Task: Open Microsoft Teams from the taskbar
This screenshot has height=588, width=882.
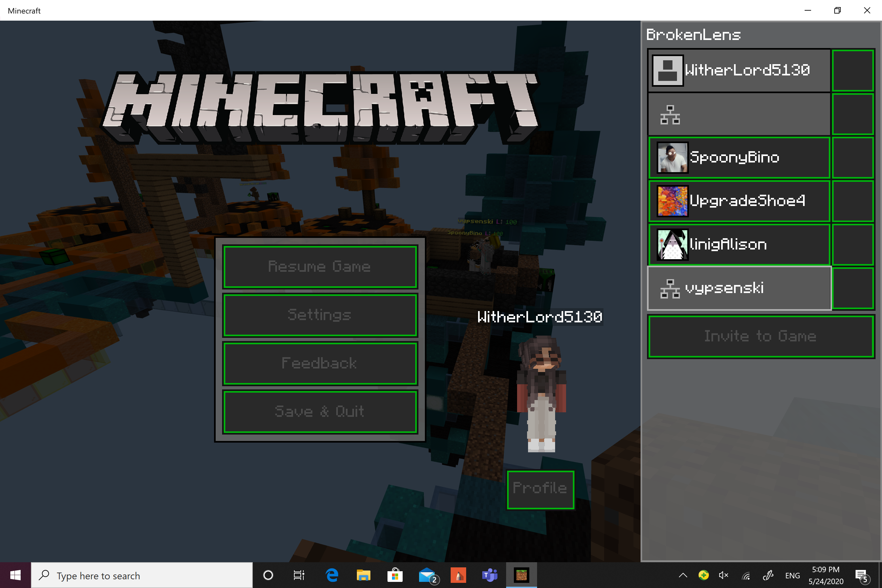Action: coord(490,575)
